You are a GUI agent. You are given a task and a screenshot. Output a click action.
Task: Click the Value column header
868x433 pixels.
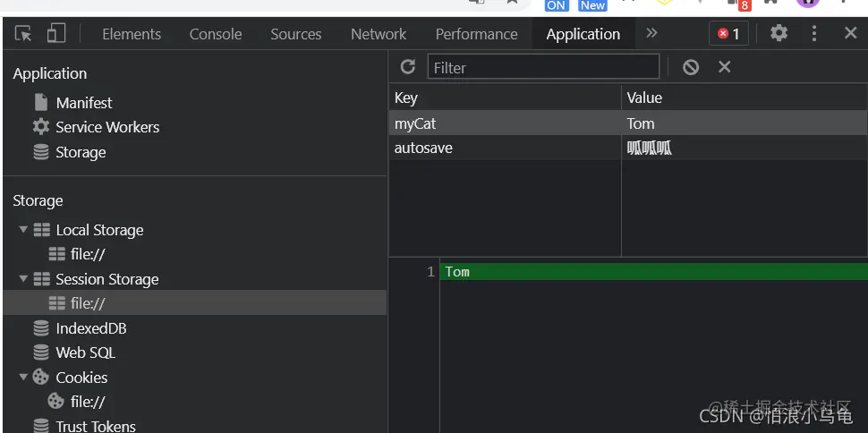click(x=745, y=98)
